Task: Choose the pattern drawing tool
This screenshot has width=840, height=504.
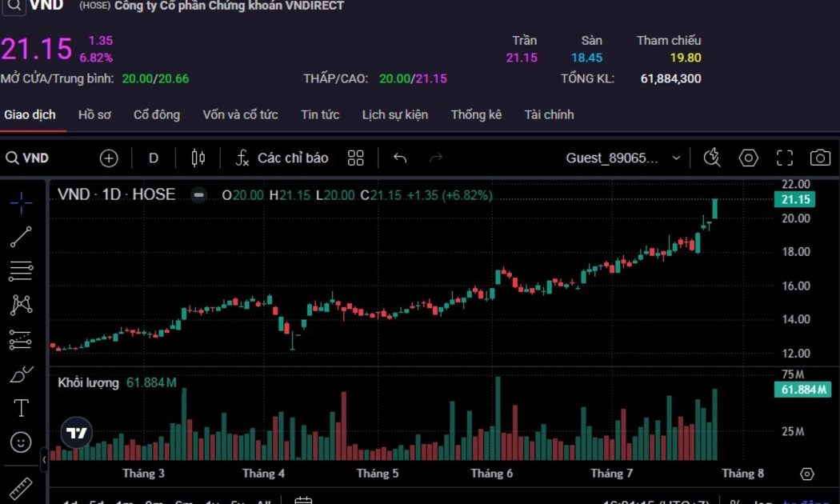Action: click(x=22, y=305)
